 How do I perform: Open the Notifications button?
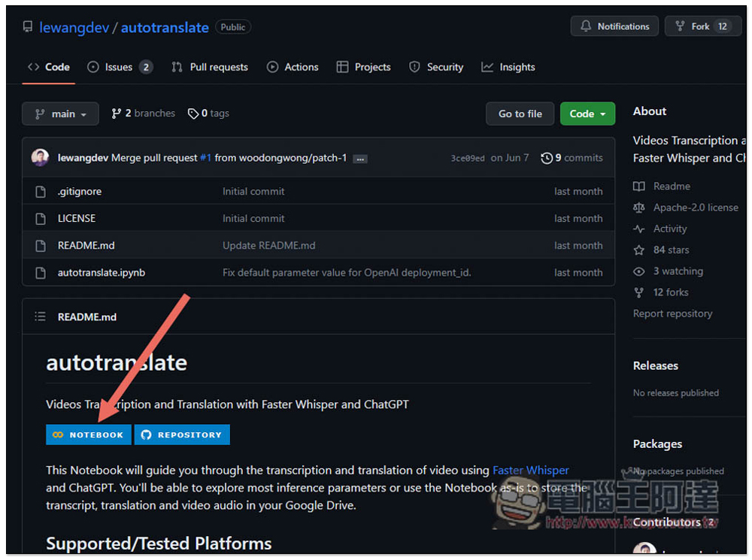point(614,26)
